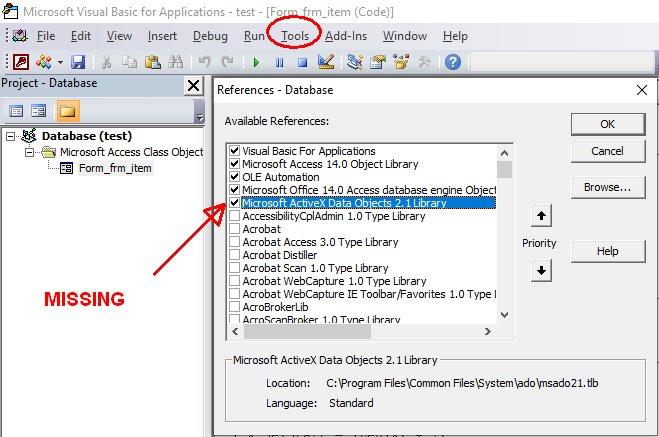Click the Break pause icon
The height and width of the screenshot is (437, 659).
pyautogui.click(x=279, y=63)
